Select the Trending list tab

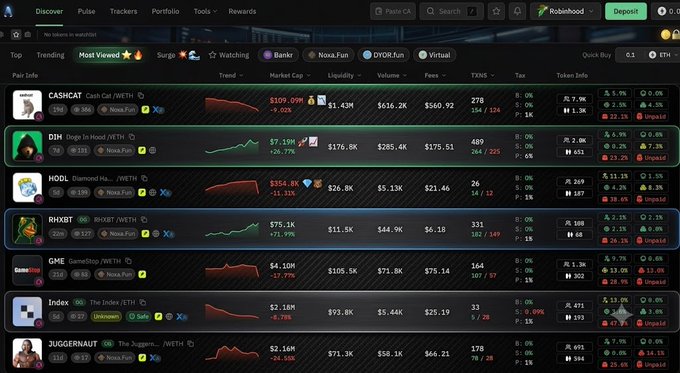50,55
